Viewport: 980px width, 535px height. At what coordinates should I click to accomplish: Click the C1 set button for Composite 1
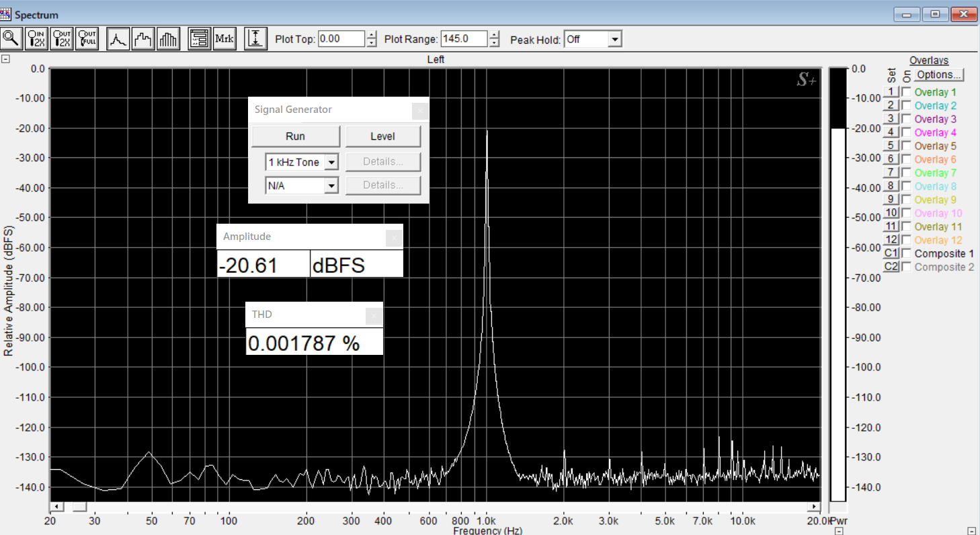pos(891,253)
